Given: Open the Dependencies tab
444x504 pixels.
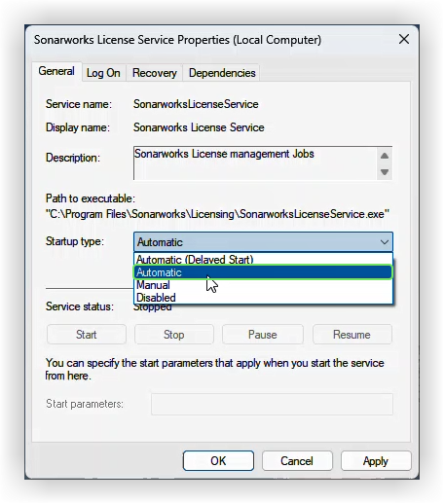Looking at the screenshot, I should 222,73.
